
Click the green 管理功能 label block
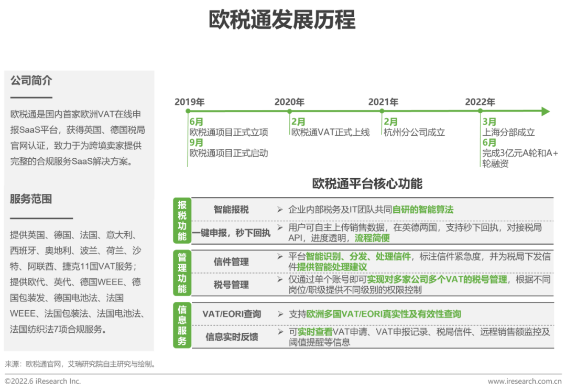182,273
